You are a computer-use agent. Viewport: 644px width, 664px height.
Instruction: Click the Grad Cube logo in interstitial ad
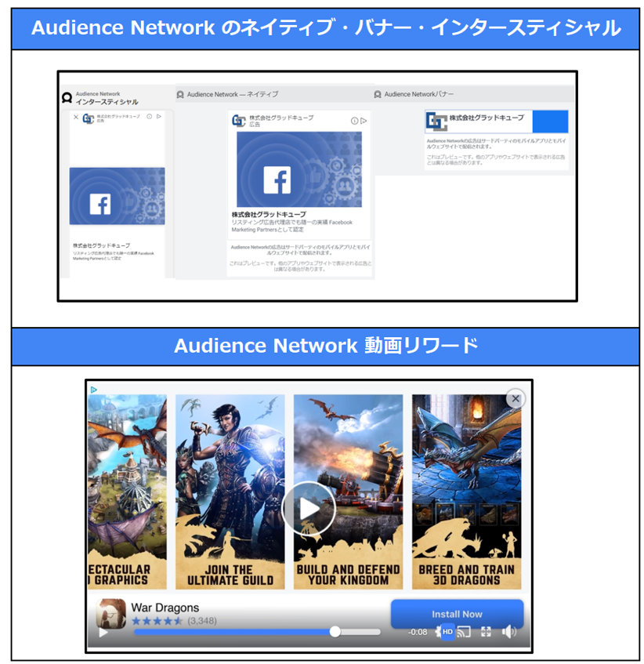(89, 118)
